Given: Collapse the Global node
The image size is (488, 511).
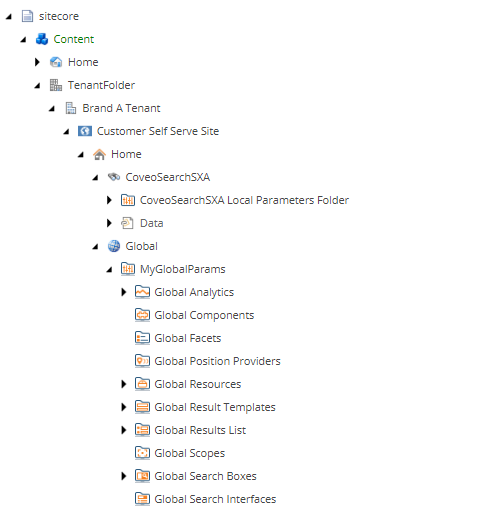Looking at the screenshot, I should click(x=95, y=247).
